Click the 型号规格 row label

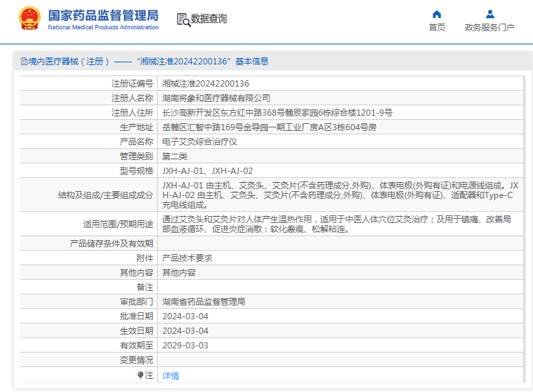click(136, 171)
